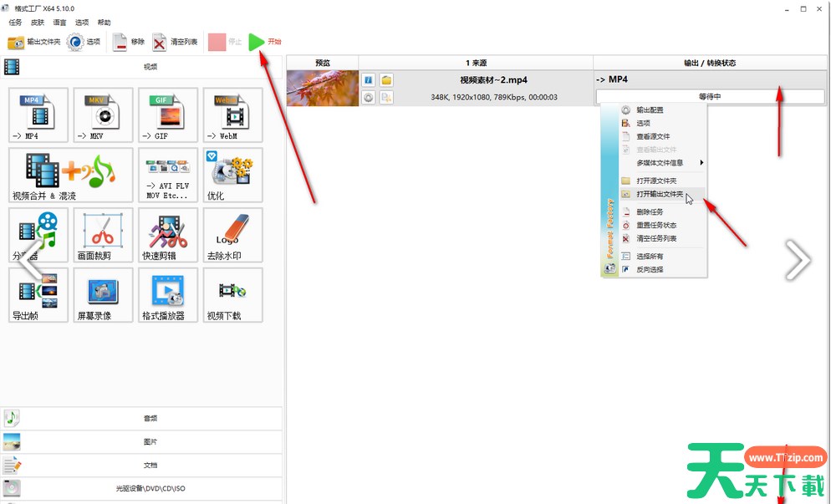Click the Preview (预览) column header
The width and height of the screenshot is (831, 504).
coord(323,63)
